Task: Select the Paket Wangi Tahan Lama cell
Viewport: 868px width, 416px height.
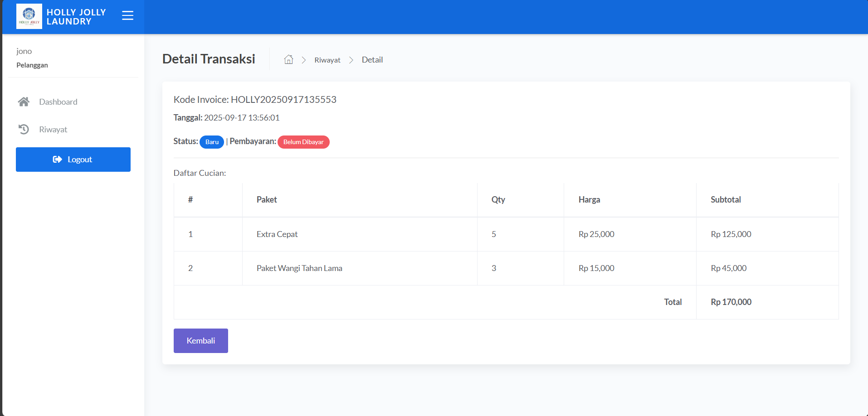Action: pos(299,268)
